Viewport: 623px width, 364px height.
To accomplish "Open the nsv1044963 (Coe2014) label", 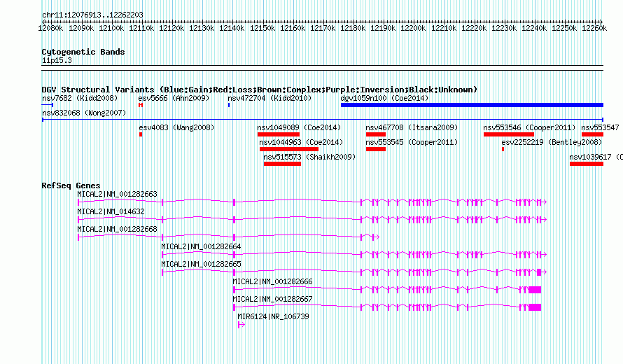I will (x=301, y=142).
